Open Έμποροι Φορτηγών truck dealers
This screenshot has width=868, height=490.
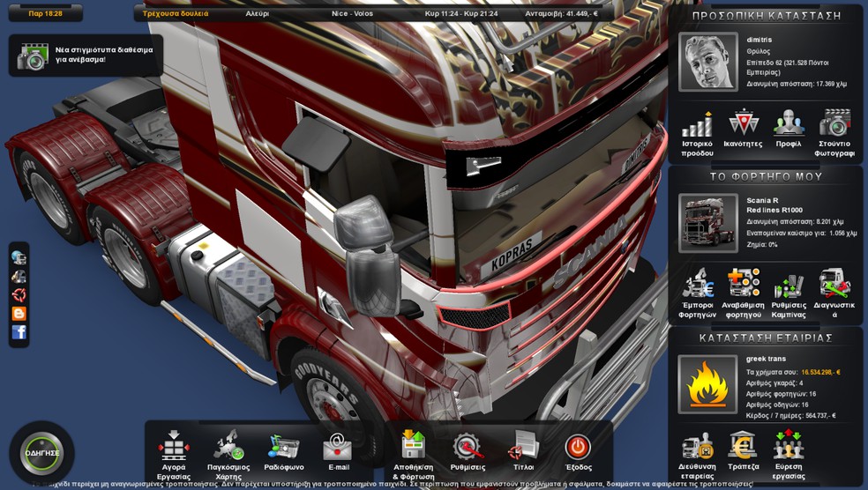coord(697,285)
